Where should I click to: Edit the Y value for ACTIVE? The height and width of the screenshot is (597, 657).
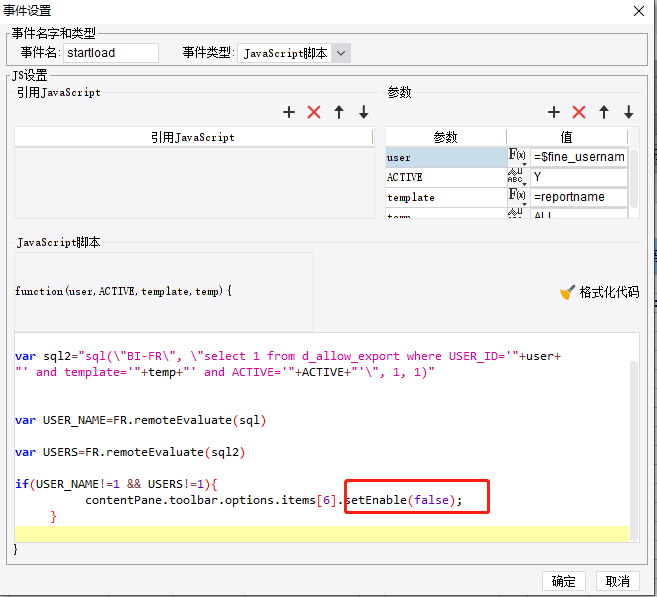click(x=579, y=177)
